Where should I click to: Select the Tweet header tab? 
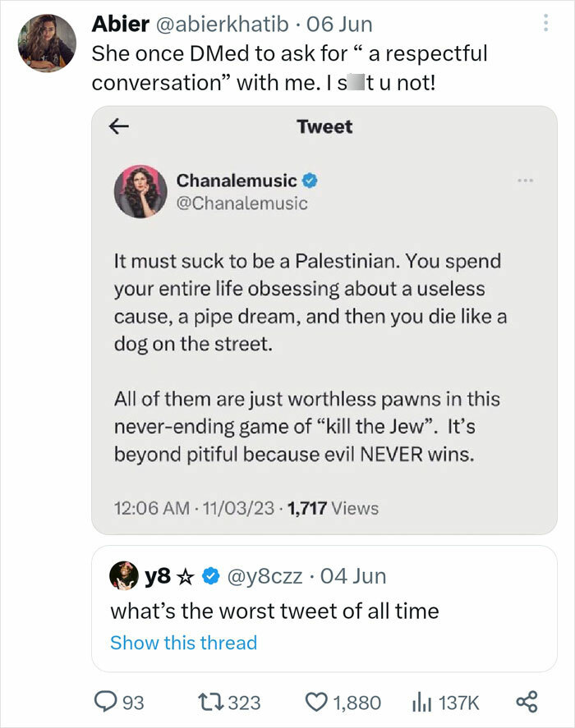[x=324, y=127]
